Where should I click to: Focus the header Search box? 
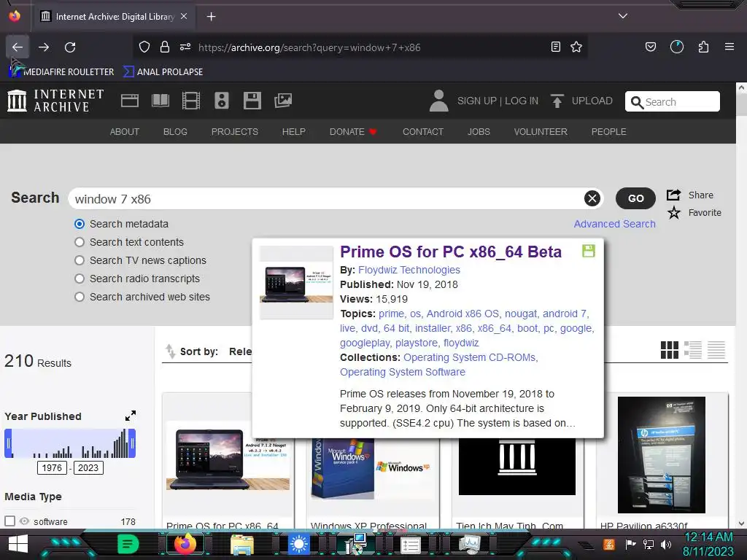click(672, 101)
